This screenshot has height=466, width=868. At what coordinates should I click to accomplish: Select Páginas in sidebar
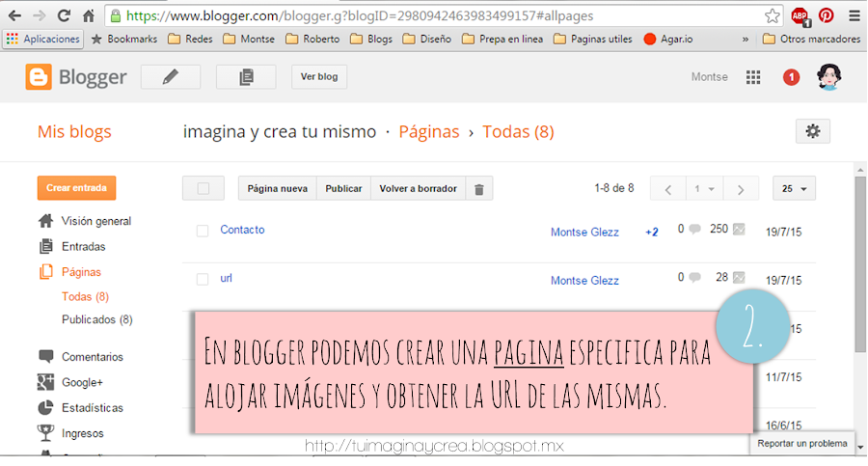(69, 272)
